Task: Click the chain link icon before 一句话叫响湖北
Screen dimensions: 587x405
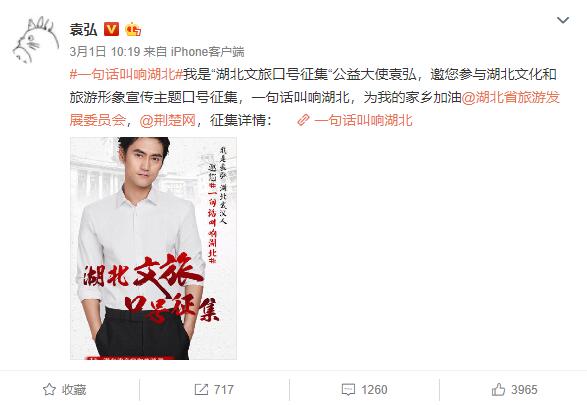Action: [x=304, y=120]
